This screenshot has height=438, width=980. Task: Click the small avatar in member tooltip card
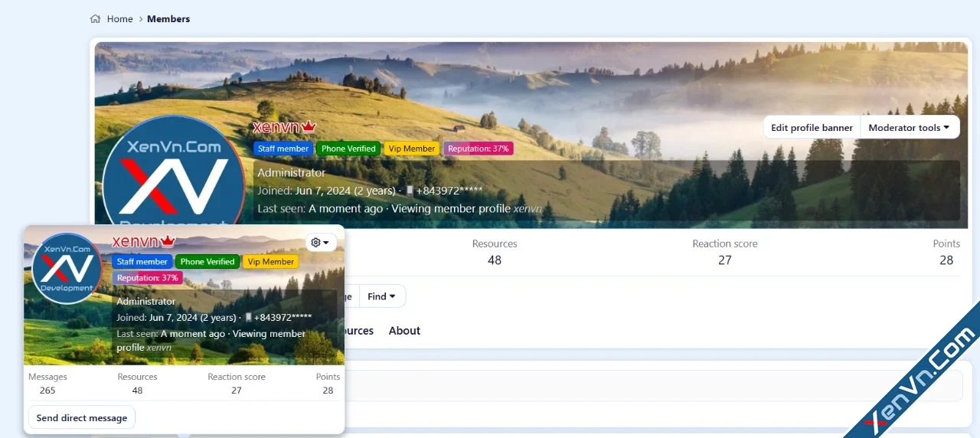click(67, 269)
